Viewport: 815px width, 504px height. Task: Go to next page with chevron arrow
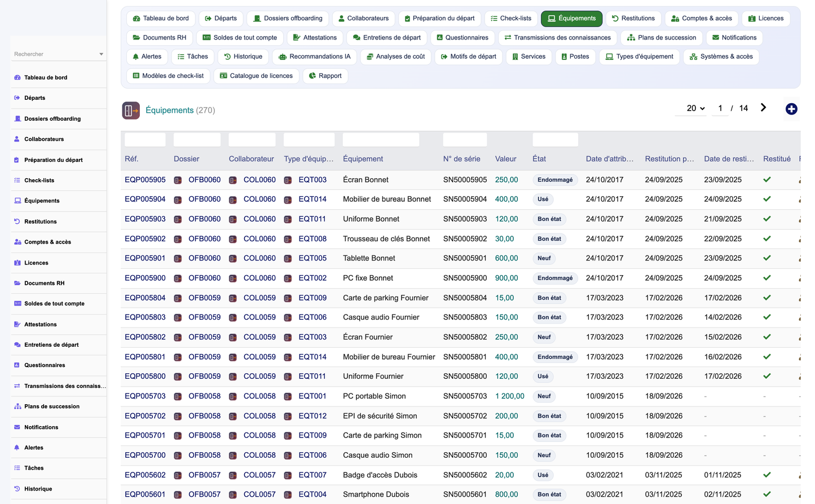click(763, 108)
